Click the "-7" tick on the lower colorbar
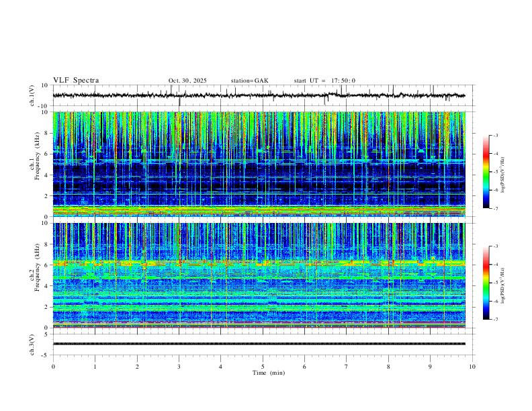The height and width of the screenshot is (411, 532). (496, 320)
